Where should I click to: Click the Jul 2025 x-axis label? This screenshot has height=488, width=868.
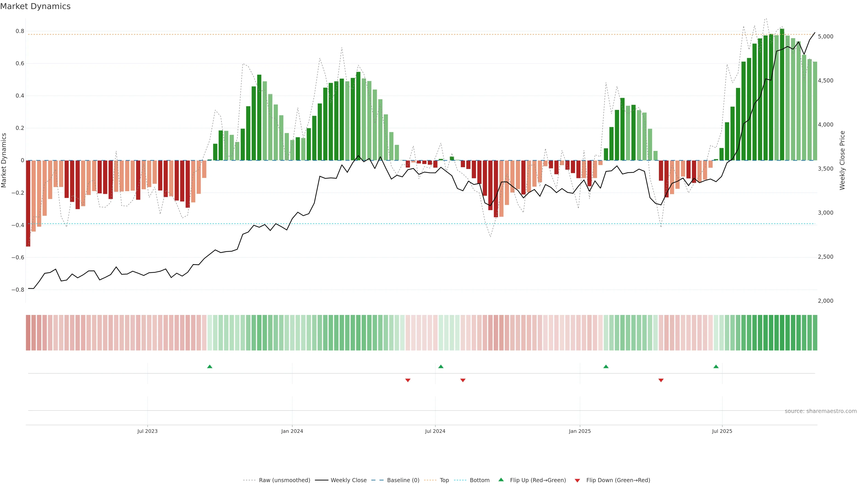[722, 431]
